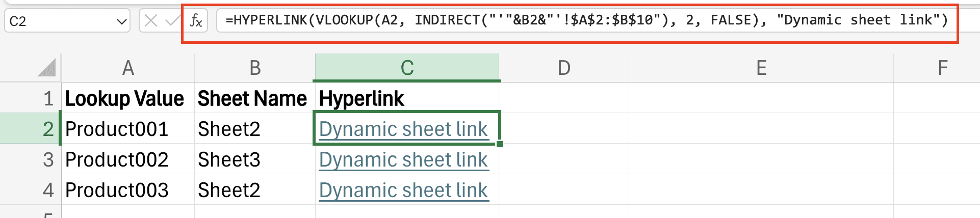Select column A header
The height and width of the screenshot is (218, 980).
coord(128,68)
